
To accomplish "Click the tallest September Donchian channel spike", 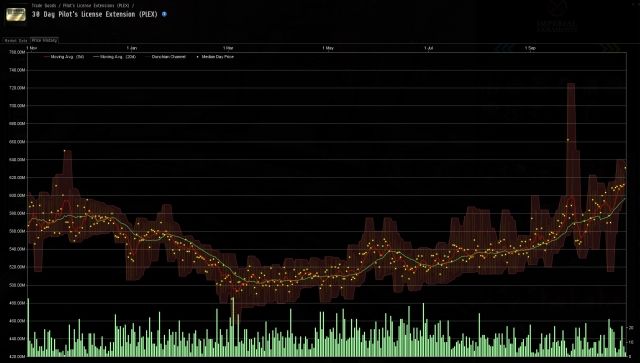I will (571, 139).
